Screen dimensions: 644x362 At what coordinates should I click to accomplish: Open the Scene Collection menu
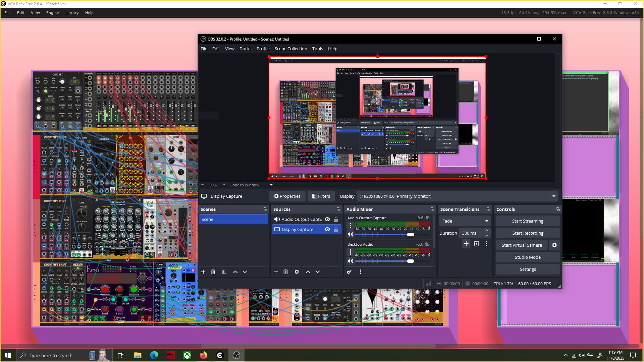pos(290,49)
